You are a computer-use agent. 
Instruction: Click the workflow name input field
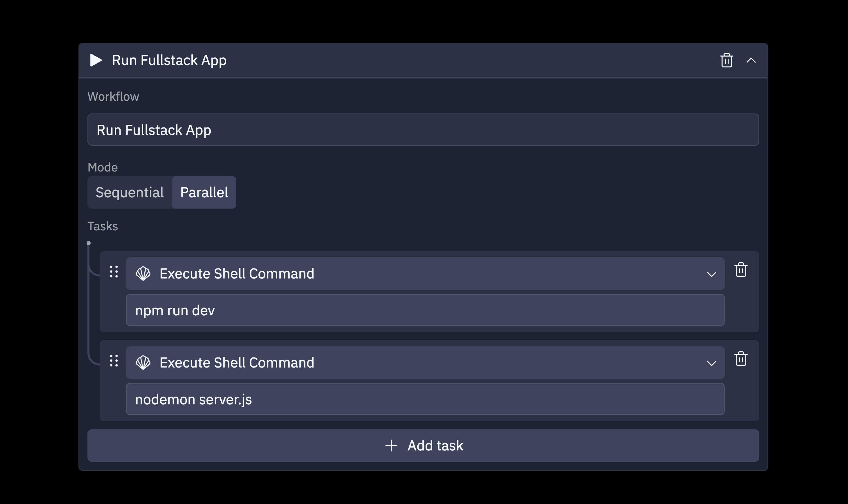(x=423, y=130)
